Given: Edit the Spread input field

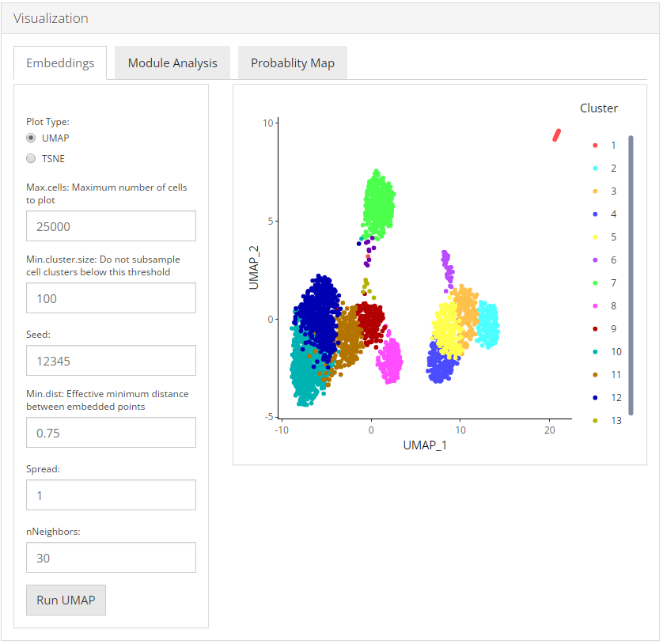Looking at the screenshot, I should tap(111, 495).
